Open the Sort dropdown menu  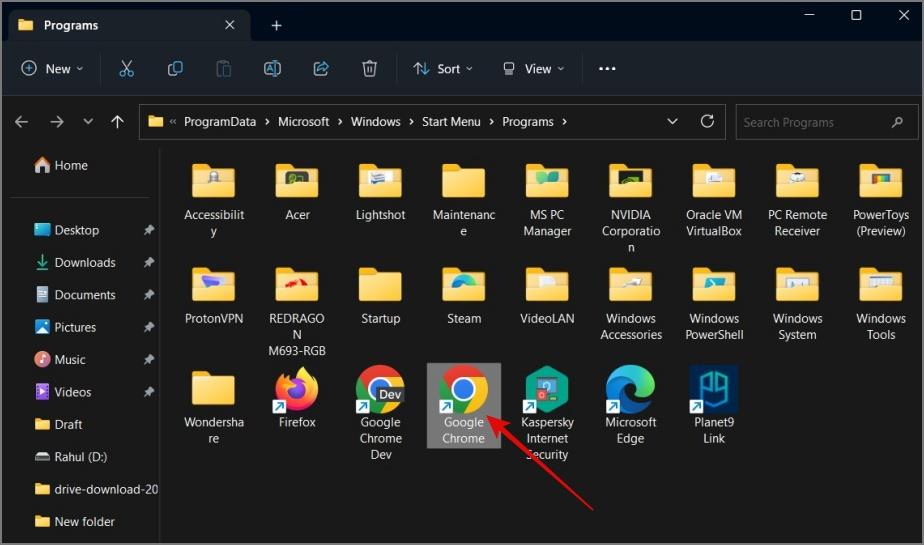(443, 69)
